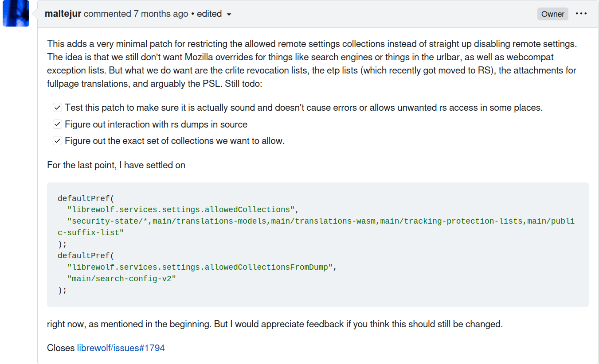
Task: Click the Owner badge label
Action: pyautogui.click(x=553, y=14)
